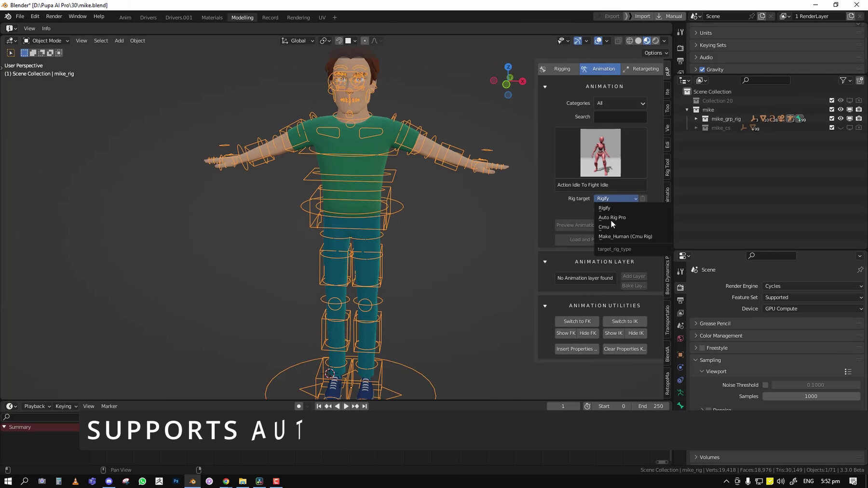Toggle mike_grp_rig eye visibility

(841, 119)
